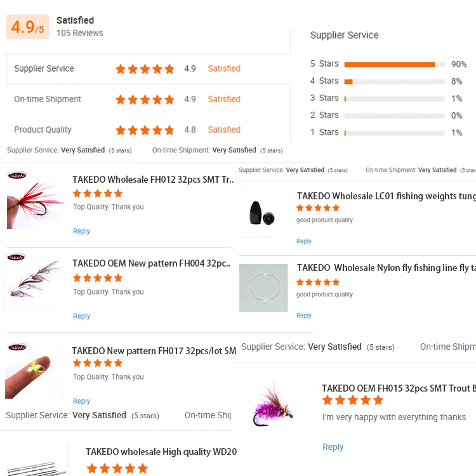The height and width of the screenshot is (476, 476).
Task: Reply to the FH012 Top Quality review
Action: point(81,232)
